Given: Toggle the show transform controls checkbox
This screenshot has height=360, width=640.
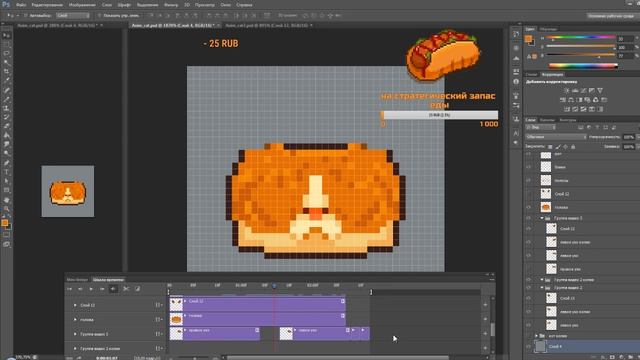Looking at the screenshot, I should point(99,16).
